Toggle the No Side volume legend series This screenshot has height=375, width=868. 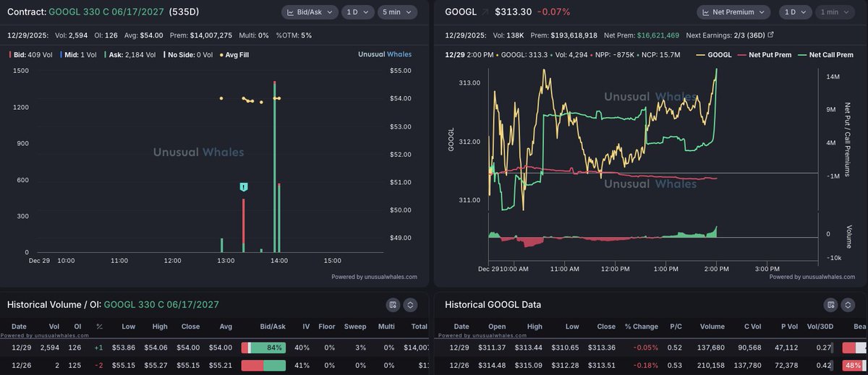[190, 54]
